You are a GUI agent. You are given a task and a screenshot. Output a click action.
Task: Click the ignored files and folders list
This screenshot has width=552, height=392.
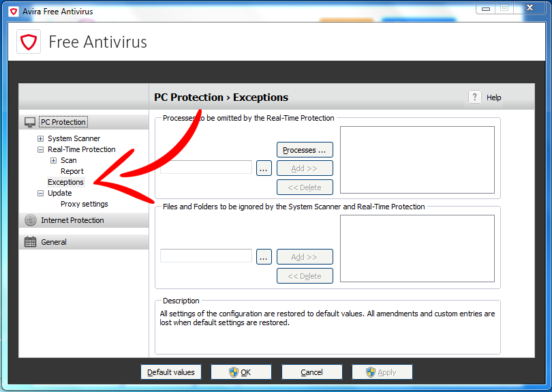[417, 249]
